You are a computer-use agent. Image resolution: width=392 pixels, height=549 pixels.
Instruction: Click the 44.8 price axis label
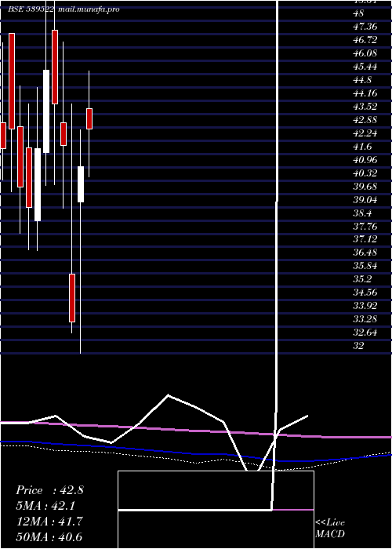(x=362, y=80)
